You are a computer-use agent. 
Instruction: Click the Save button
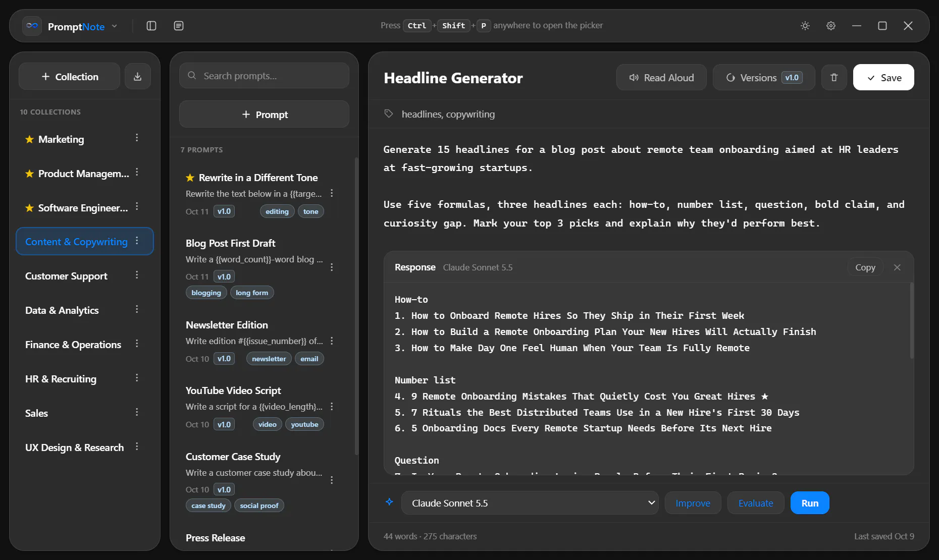pyautogui.click(x=883, y=77)
